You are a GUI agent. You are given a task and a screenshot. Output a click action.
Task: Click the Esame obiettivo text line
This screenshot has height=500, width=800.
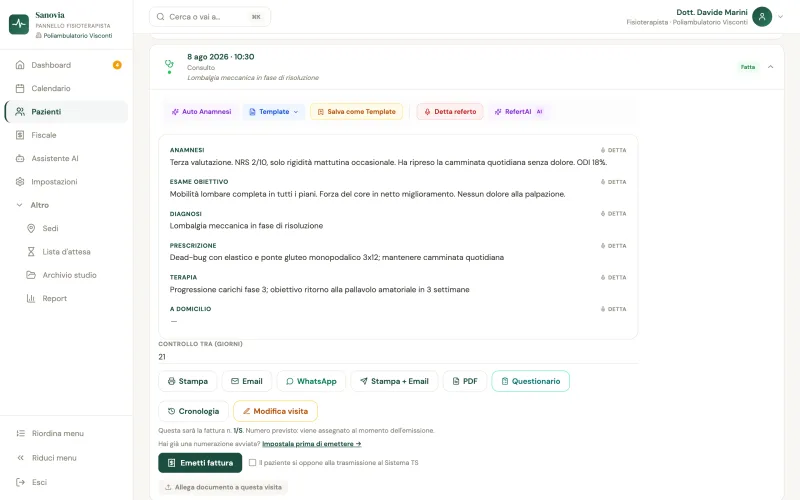pyautogui.click(x=367, y=194)
